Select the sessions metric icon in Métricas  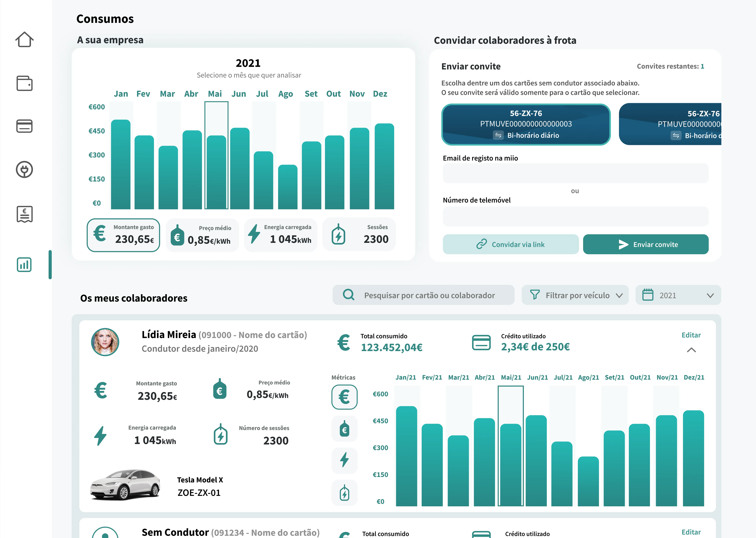[x=344, y=493]
